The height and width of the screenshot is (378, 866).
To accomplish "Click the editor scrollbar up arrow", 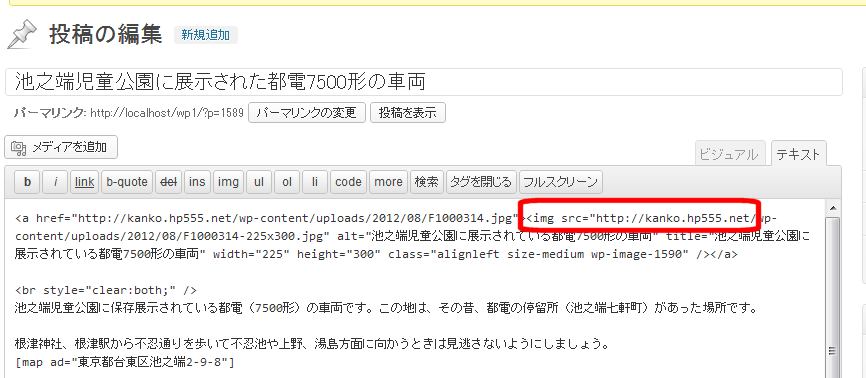I will [x=833, y=208].
